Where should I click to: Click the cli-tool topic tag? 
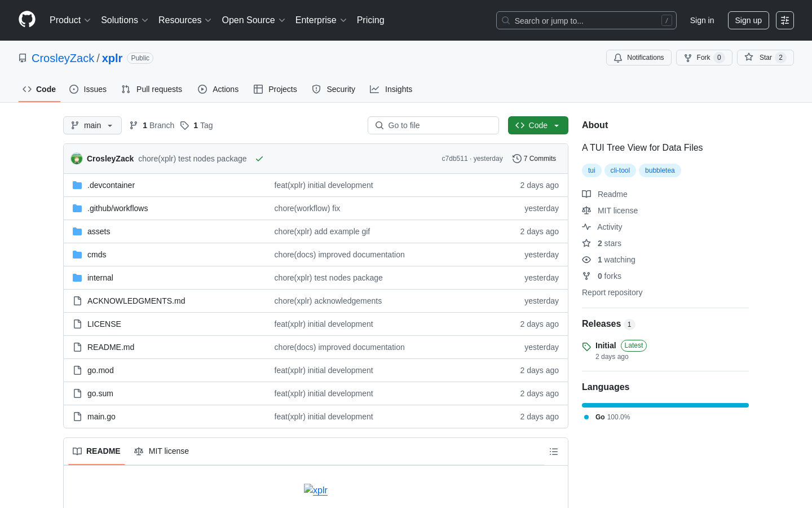(x=620, y=170)
